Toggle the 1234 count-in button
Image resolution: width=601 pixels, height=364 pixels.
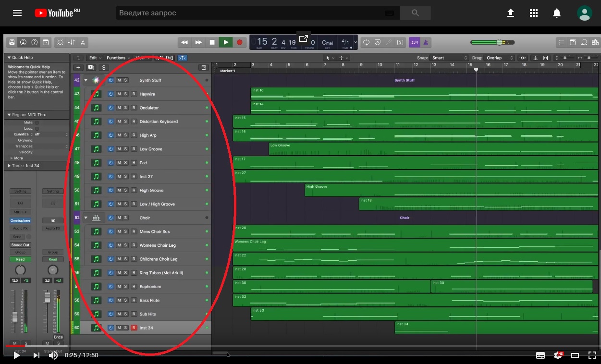[414, 42]
